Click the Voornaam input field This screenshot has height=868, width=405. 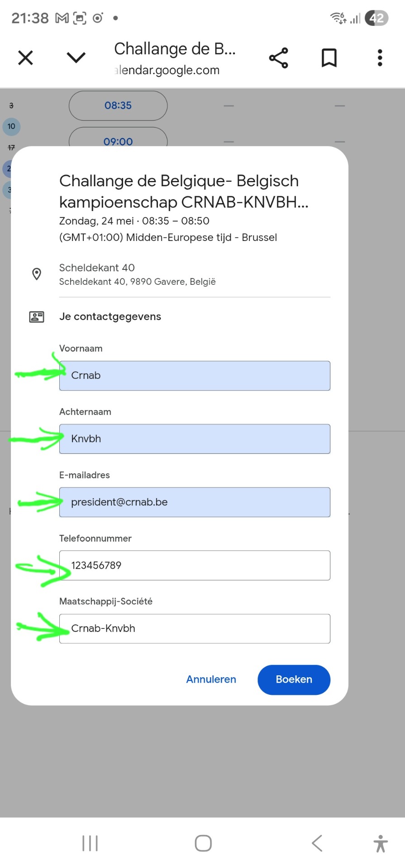tap(195, 376)
